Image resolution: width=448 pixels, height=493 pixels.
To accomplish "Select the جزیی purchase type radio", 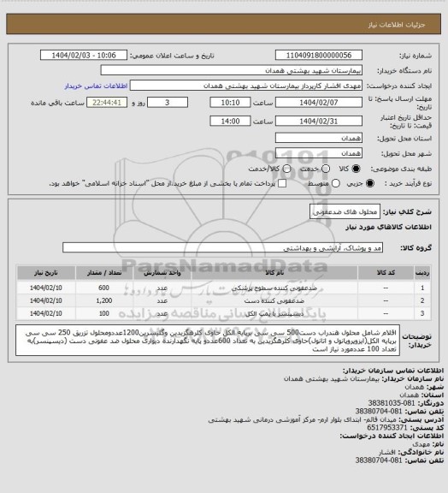I will tap(370, 183).
